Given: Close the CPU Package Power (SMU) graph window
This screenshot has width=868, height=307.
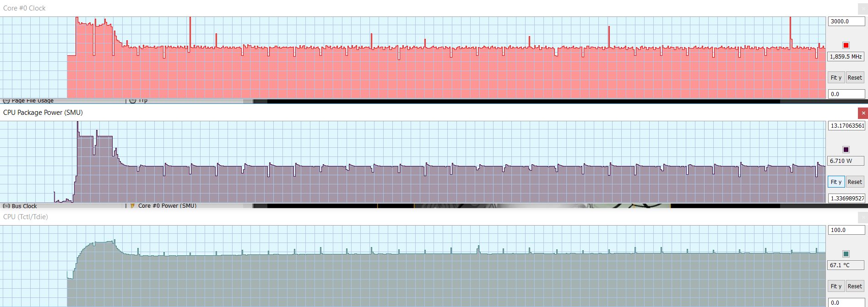Looking at the screenshot, I should pyautogui.click(x=863, y=113).
